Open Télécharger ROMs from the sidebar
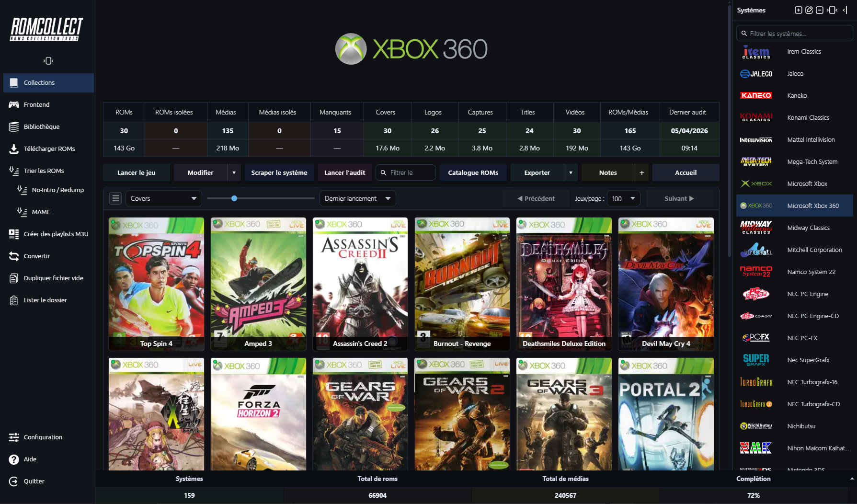 pos(49,149)
